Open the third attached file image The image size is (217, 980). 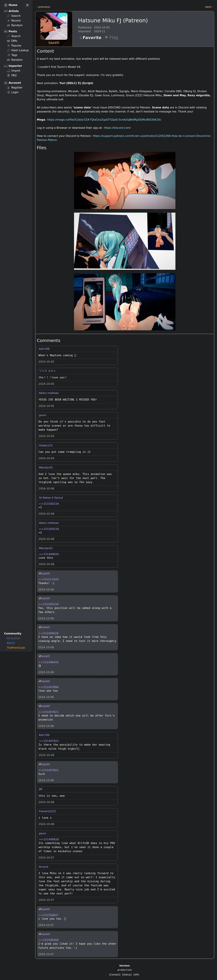125,302
